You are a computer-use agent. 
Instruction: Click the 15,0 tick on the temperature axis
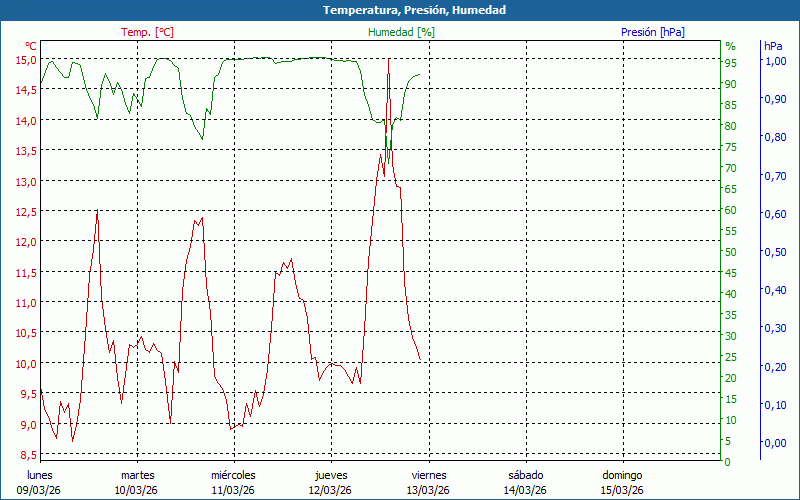pos(25,60)
